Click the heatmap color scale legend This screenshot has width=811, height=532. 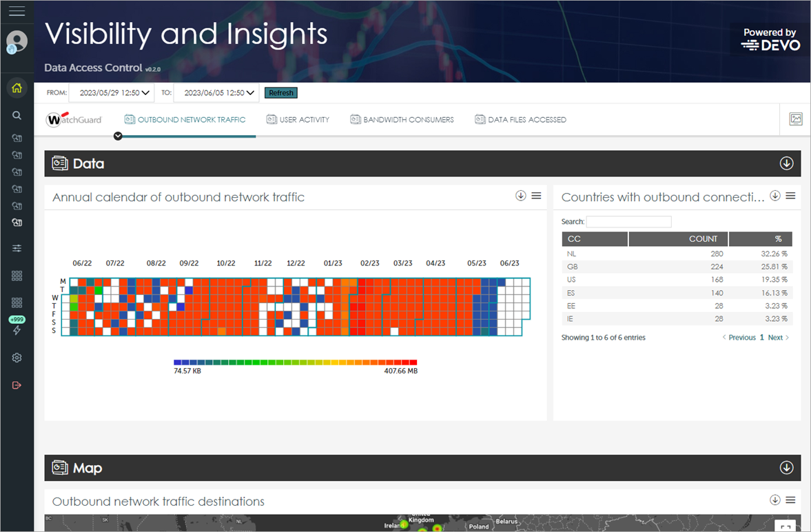click(x=295, y=361)
